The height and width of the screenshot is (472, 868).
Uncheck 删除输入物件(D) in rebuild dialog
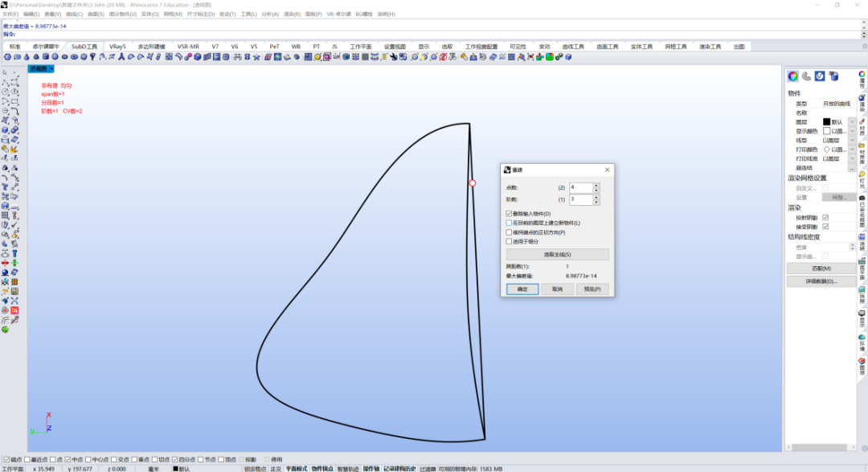point(509,213)
